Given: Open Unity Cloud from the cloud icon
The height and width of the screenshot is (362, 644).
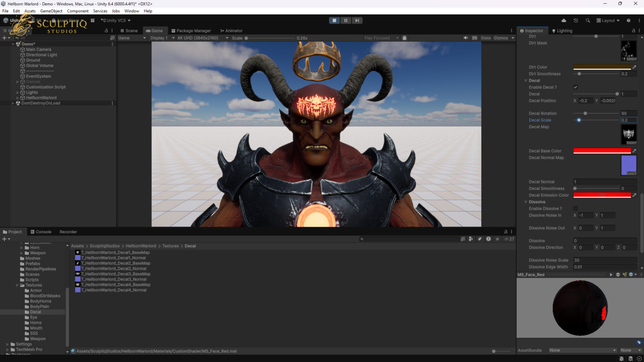Looking at the screenshot, I should point(563,20).
